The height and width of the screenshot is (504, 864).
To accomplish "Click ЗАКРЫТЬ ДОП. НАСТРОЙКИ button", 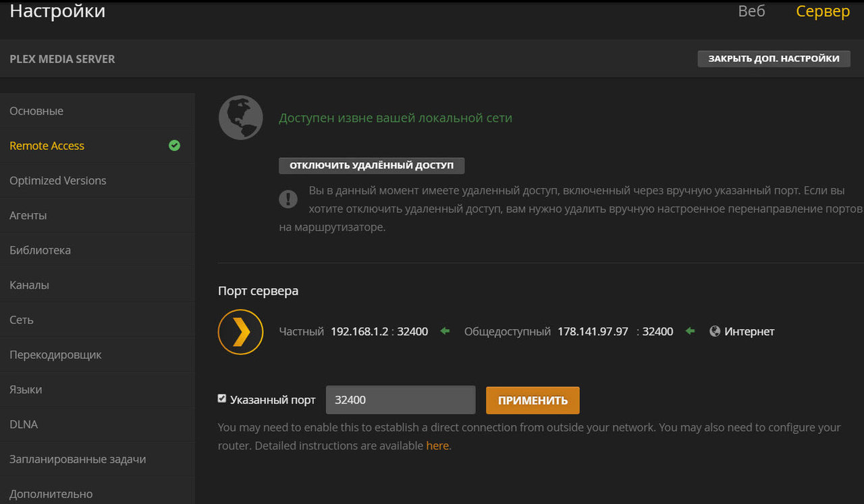I will pyautogui.click(x=774, y=59).
